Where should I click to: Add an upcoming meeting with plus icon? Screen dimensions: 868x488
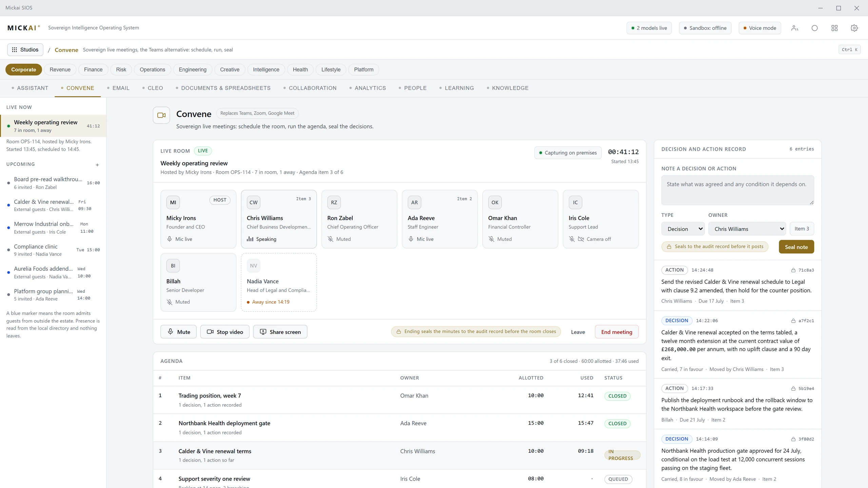pos(97,165)
